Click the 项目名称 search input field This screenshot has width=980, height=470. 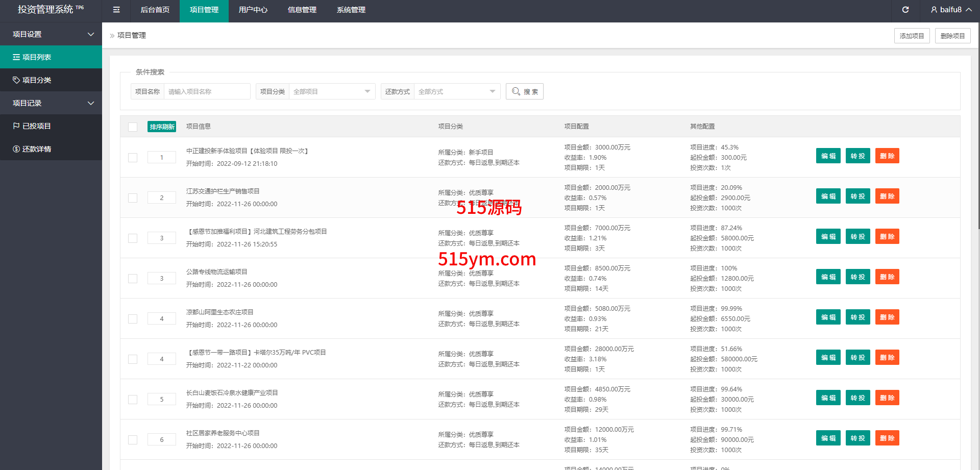point(207,91)
